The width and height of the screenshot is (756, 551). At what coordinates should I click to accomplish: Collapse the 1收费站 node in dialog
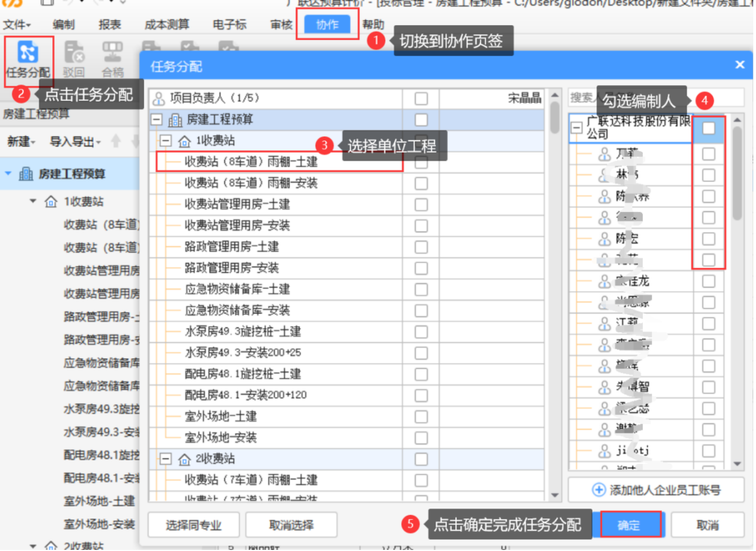tap(166, 141)
